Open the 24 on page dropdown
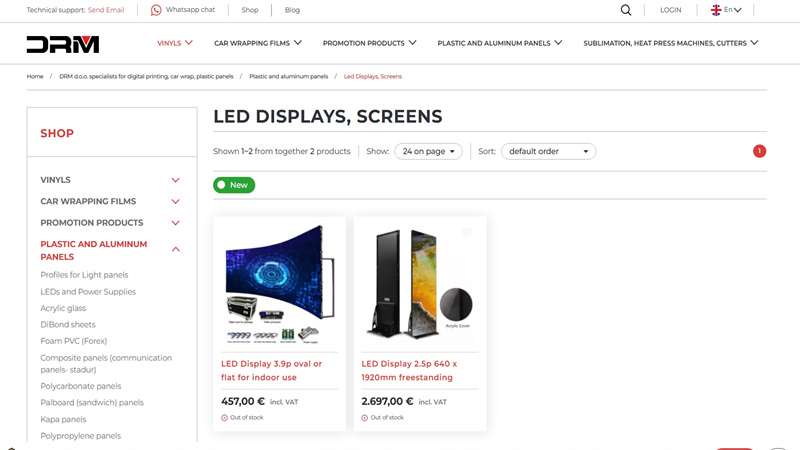Image resolution: width=800 pixels, height=450 pixels. 428,151
